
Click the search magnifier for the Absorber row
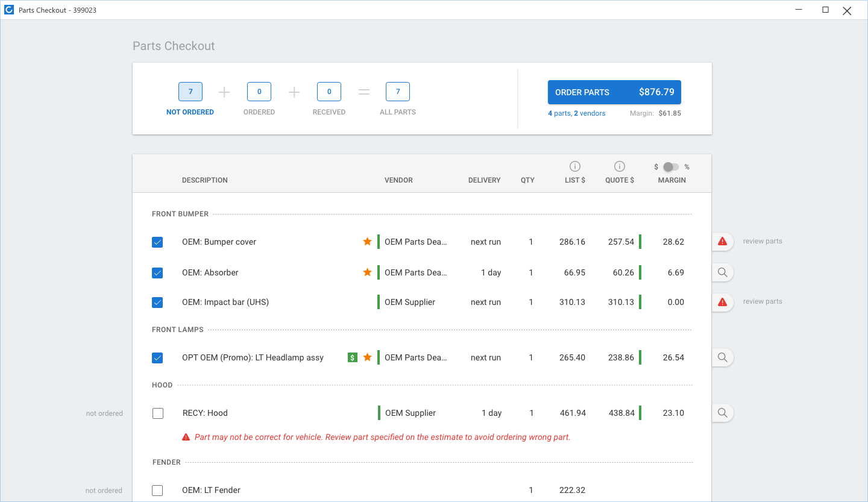pos(722,272)
